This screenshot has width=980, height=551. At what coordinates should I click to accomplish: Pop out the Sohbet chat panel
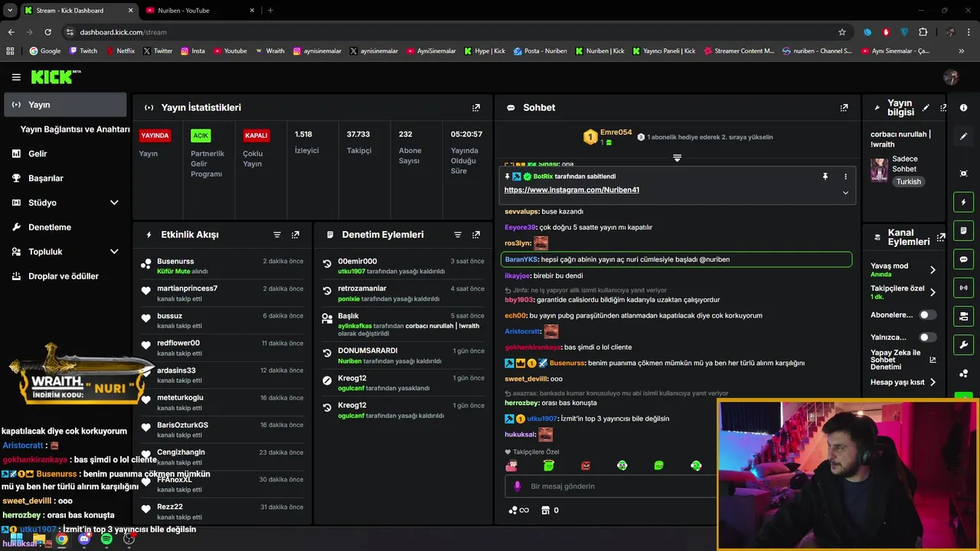(844, 108)
